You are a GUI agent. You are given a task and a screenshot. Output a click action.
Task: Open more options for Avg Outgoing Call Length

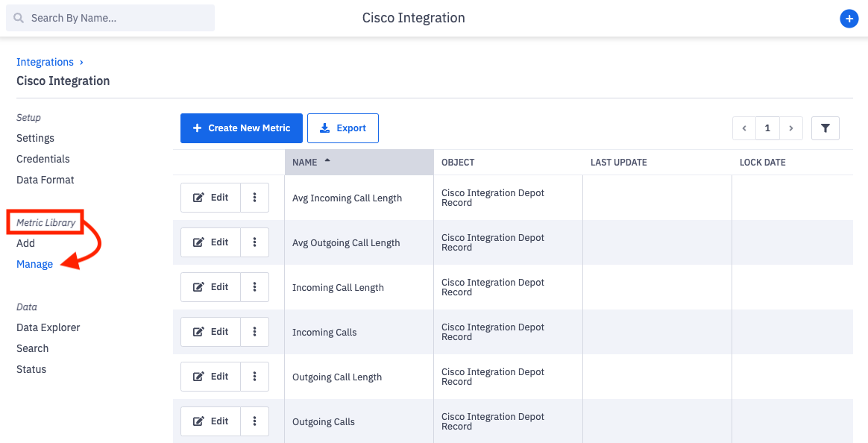click(255, 242)
